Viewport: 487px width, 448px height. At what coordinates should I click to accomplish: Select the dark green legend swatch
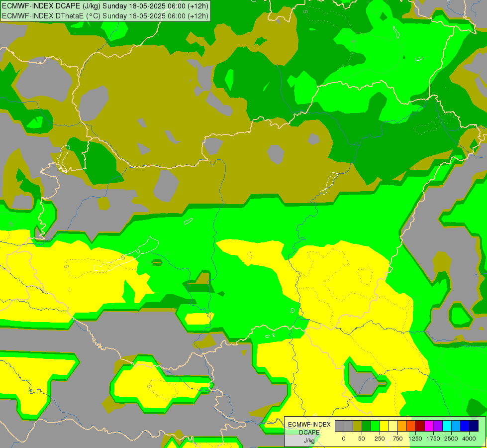coord(367,426)
